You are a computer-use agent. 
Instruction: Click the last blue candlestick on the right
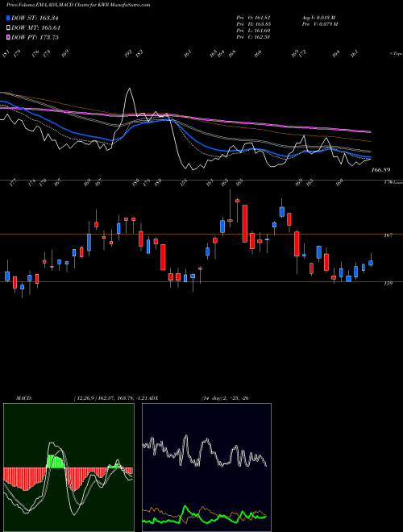[x=371, y=263]
